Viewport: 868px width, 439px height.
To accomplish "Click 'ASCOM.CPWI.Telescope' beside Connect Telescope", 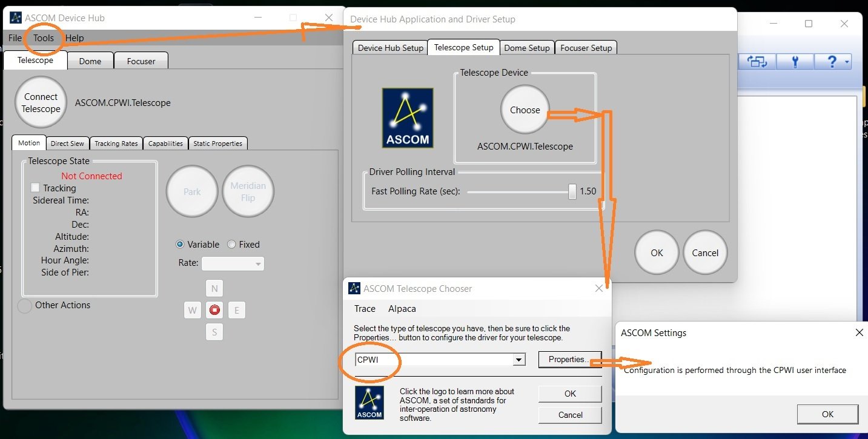I will tap(123, 103).
